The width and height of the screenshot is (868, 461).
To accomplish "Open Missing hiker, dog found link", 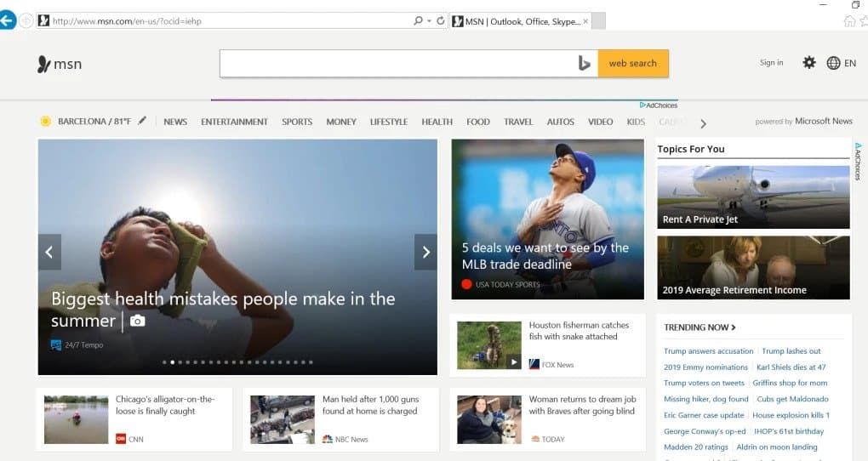I will [x=705, y=399].
